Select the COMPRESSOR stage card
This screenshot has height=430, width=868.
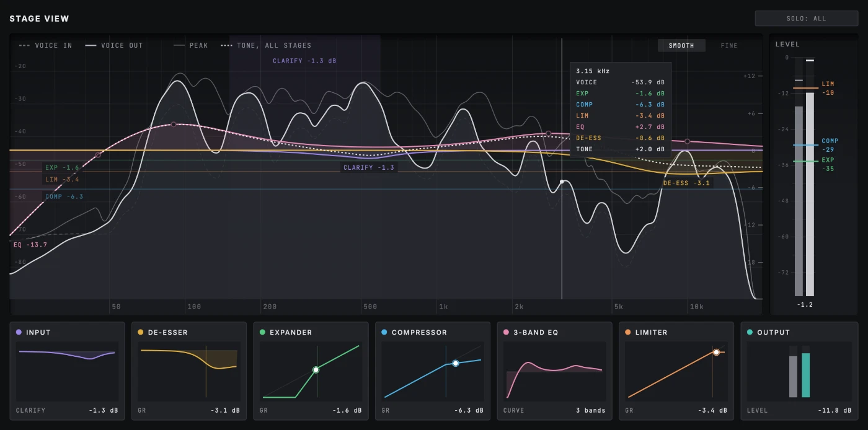click(433, 371)
